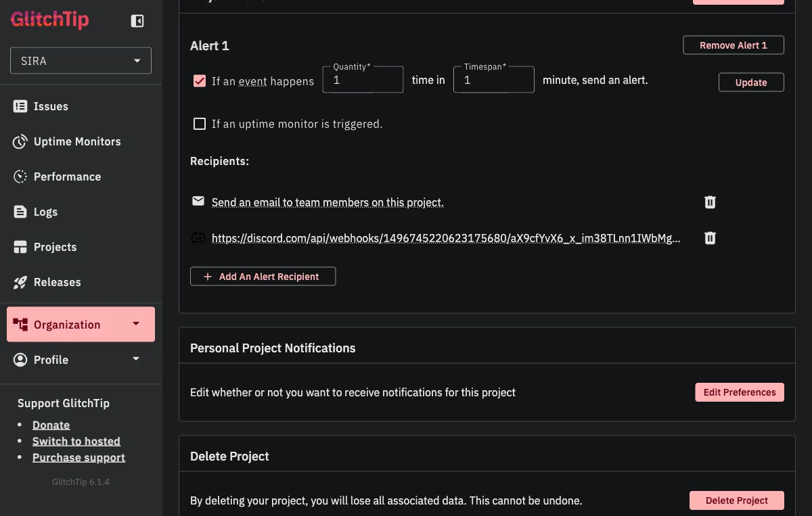The height and width of the screenshot is (516, 812).
Task: Click the 'Personal Project Notifications' heading
Action: (273, 348)
